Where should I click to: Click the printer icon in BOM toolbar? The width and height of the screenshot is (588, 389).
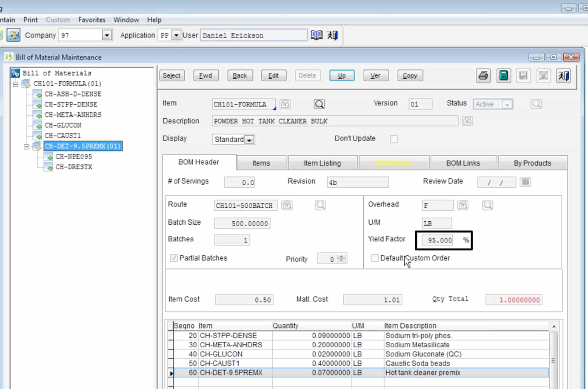pyautogui.click(x=483, y=76)
